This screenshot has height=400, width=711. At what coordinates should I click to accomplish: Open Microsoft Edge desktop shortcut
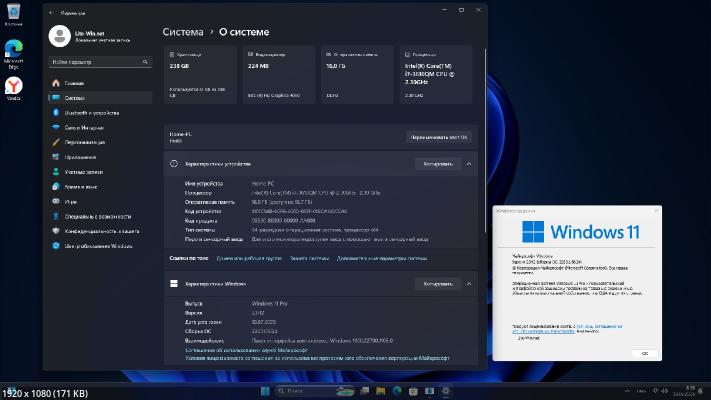pyautogui.click(x=13, y=54)
